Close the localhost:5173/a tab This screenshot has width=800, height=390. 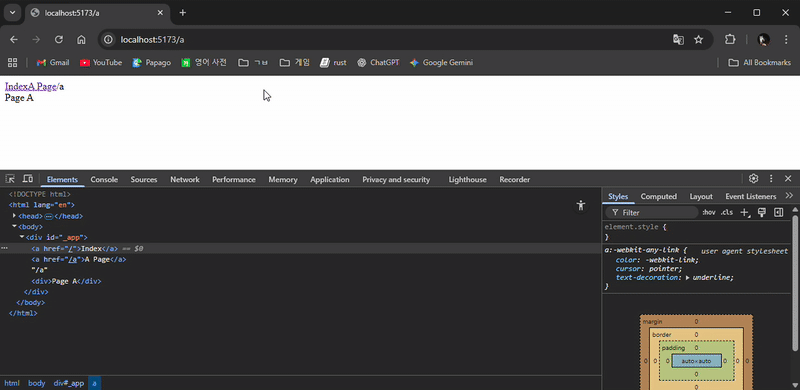[160, 13]
